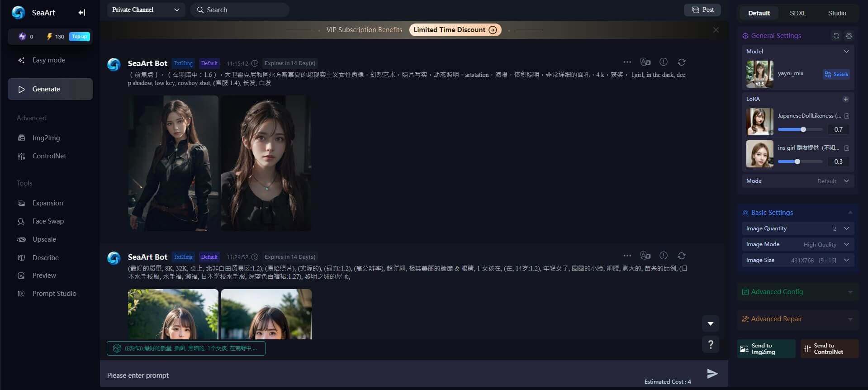868x390 pixels.
Task: Open more options for the 11:15:12 post
Action: [627, 62]
